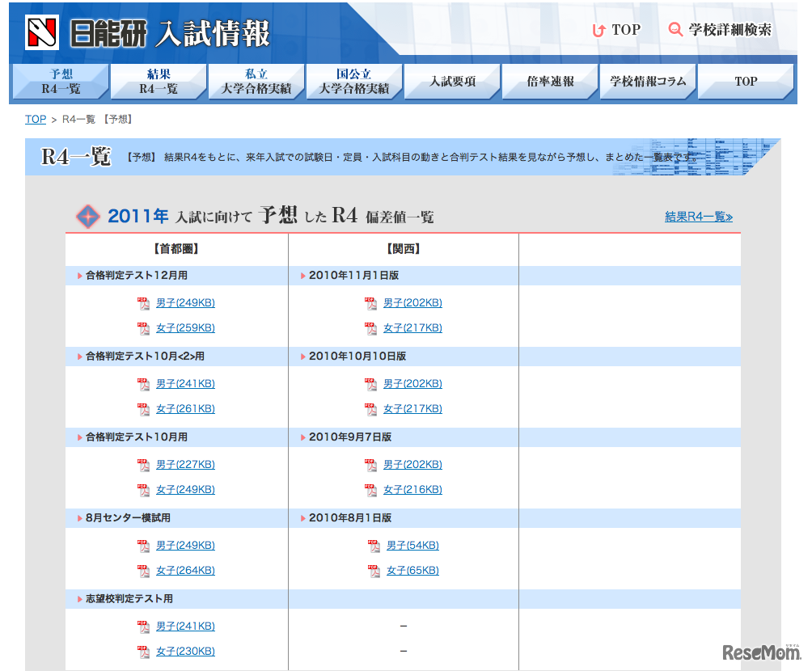This screenshot has width=812, height=671.
Task: Open 男子(54KB) PDF link
Action: (x=412, y=545)
